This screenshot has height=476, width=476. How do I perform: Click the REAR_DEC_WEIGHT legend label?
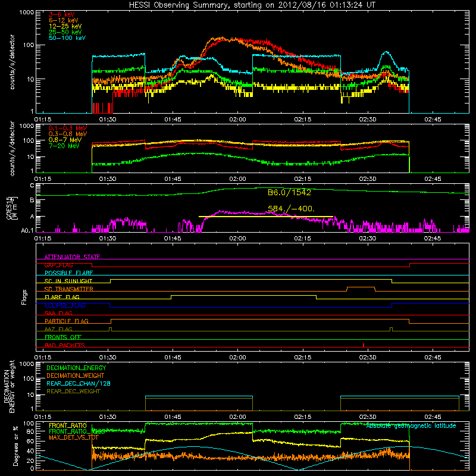[73, 392]
